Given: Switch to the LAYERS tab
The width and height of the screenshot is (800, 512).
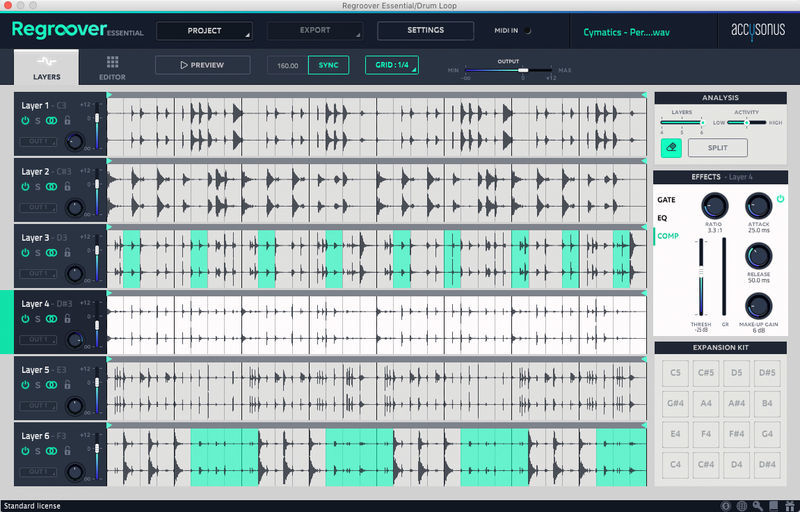Looking at the screenshot, I should coord(46,67).
